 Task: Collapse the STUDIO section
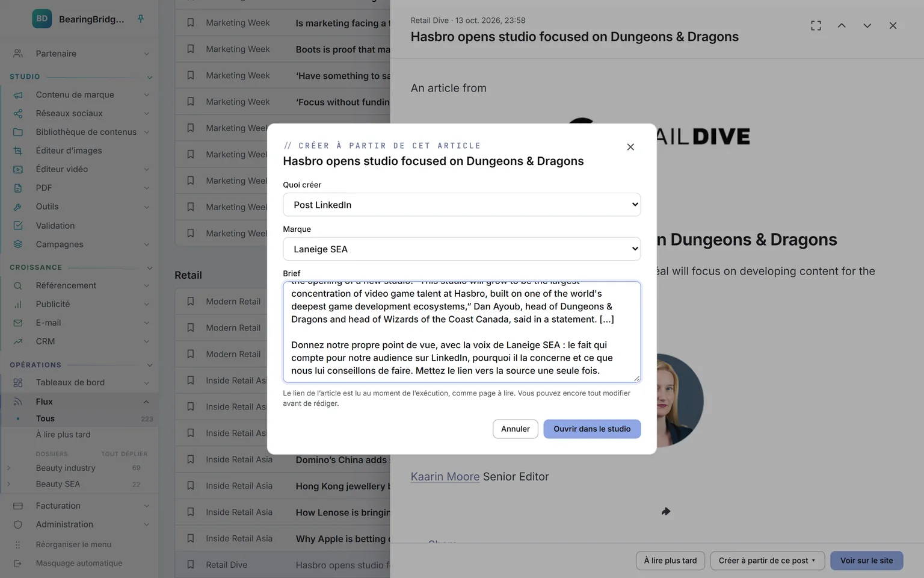click(x=150, y=77)
